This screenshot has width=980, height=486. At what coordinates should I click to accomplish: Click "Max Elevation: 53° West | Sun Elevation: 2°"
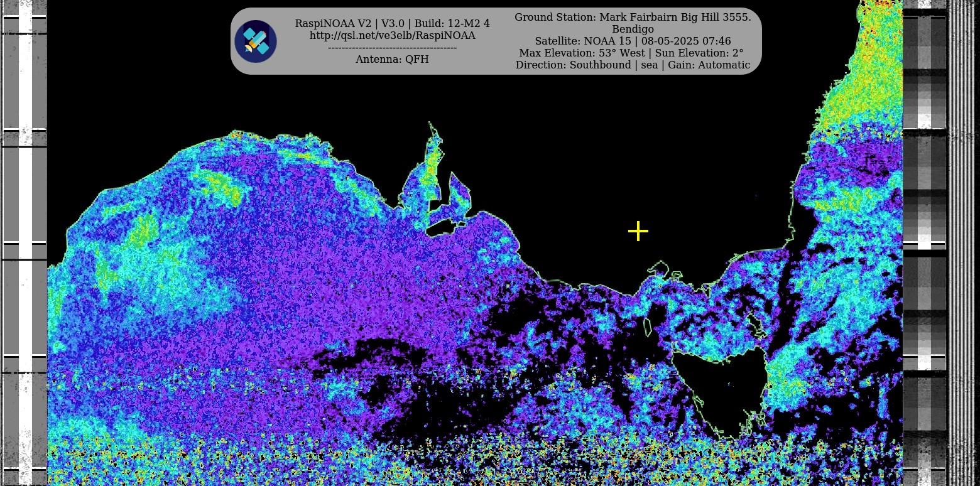click(x=631, y=53)
